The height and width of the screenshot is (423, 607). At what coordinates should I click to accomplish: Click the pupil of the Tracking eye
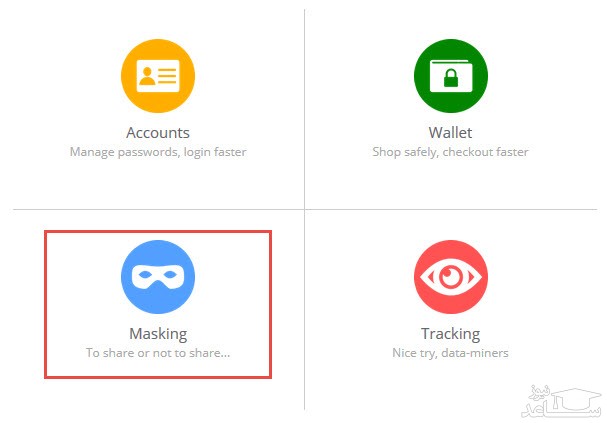[x=451, y=277]
